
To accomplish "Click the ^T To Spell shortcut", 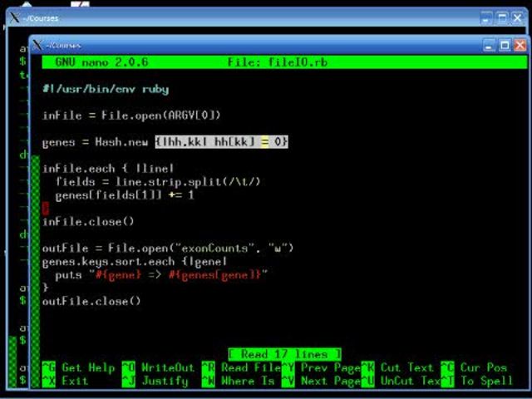I will point(477,382).
